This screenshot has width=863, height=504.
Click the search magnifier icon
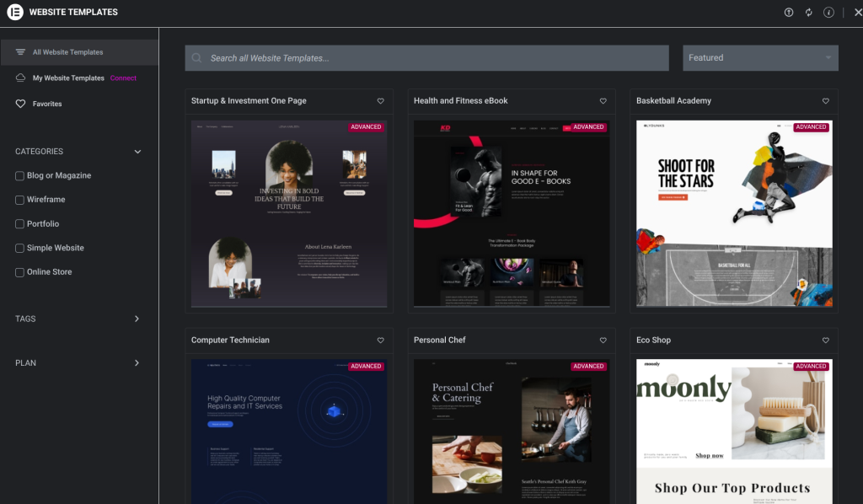[196, 58]
